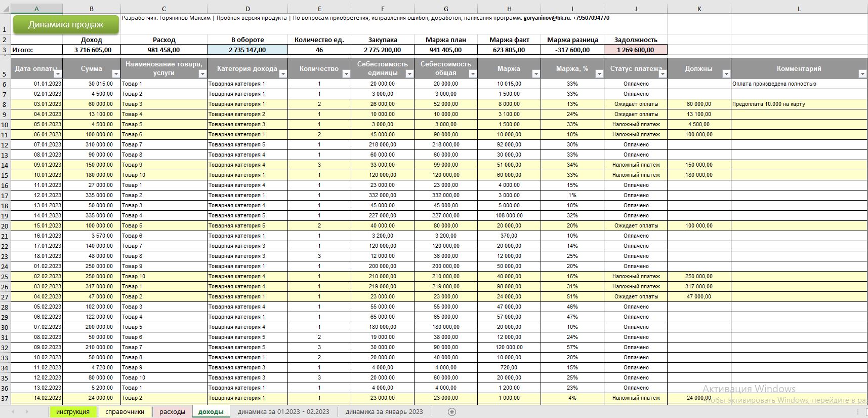Viewport: 868px width, 418px height.
Task: Click the sum cell 4 720,00
Action: click(x=92, y=367)
